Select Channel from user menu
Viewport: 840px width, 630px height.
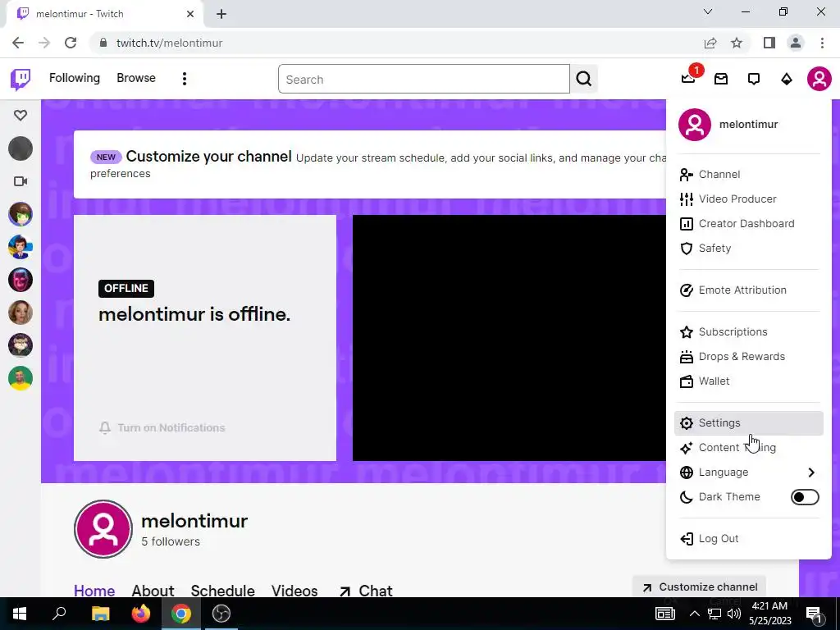(x=748, y=175)
